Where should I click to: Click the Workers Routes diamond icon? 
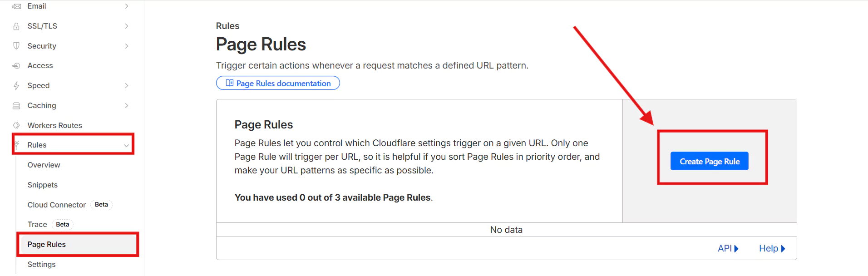coord(16,125)
